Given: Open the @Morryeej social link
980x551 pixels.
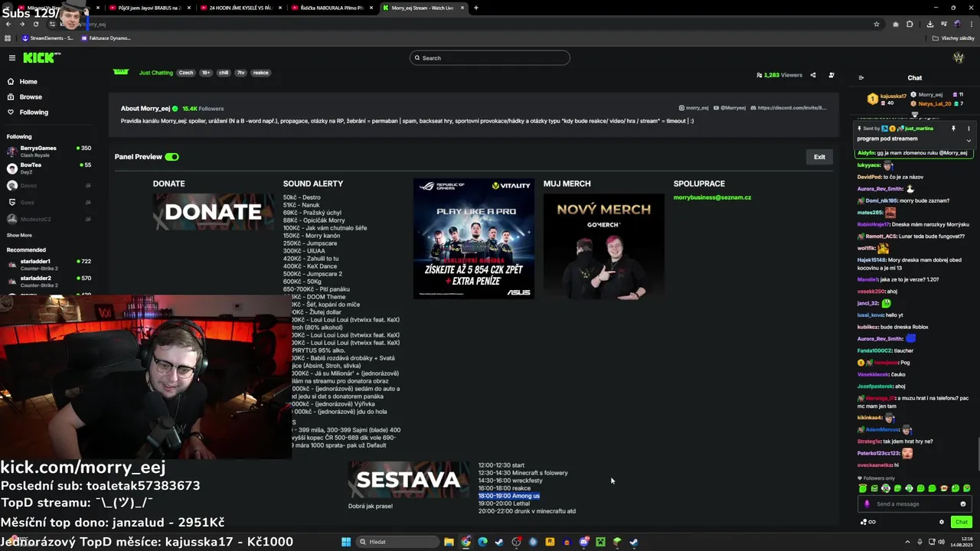Looking at the screenshot, I should point(730,108).
